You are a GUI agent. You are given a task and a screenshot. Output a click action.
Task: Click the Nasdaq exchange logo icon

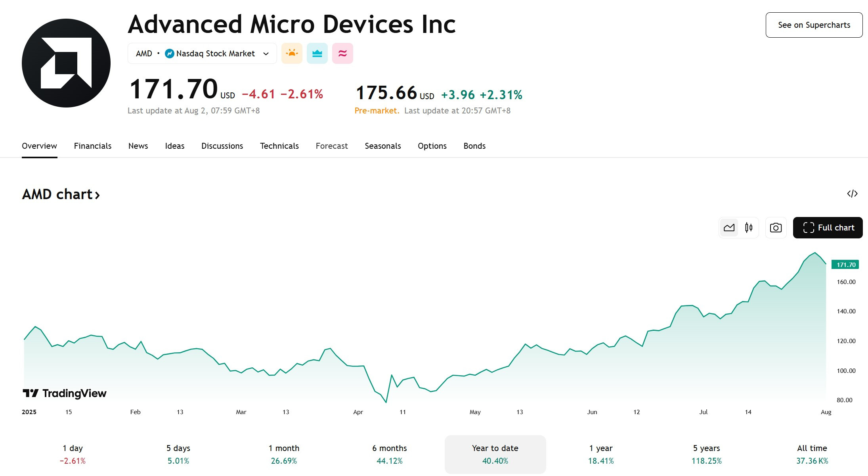170,53
